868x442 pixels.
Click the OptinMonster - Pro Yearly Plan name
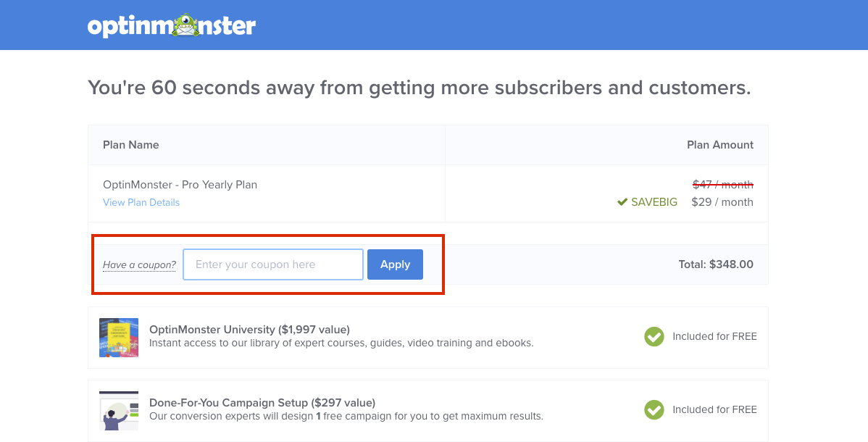coord(180,185)
